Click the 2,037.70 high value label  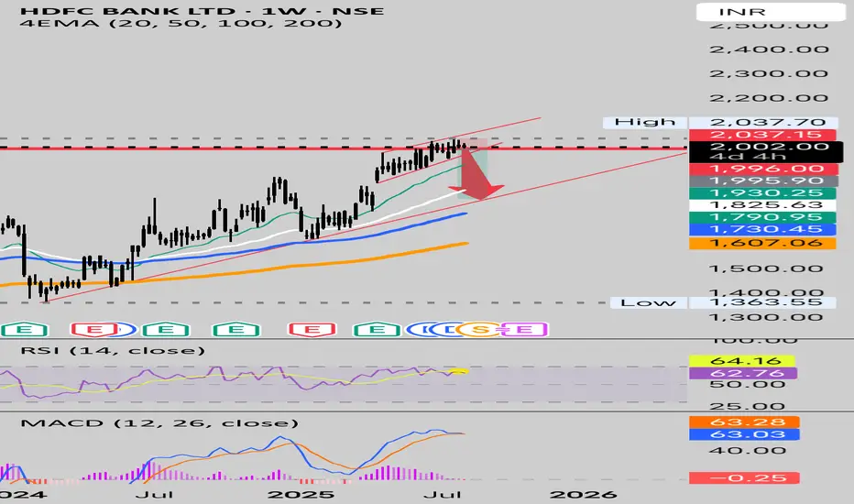tap(762, 122)
